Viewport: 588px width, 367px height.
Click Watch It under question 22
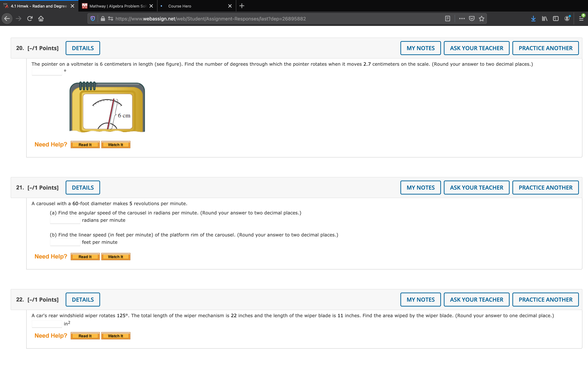[116, 336]
